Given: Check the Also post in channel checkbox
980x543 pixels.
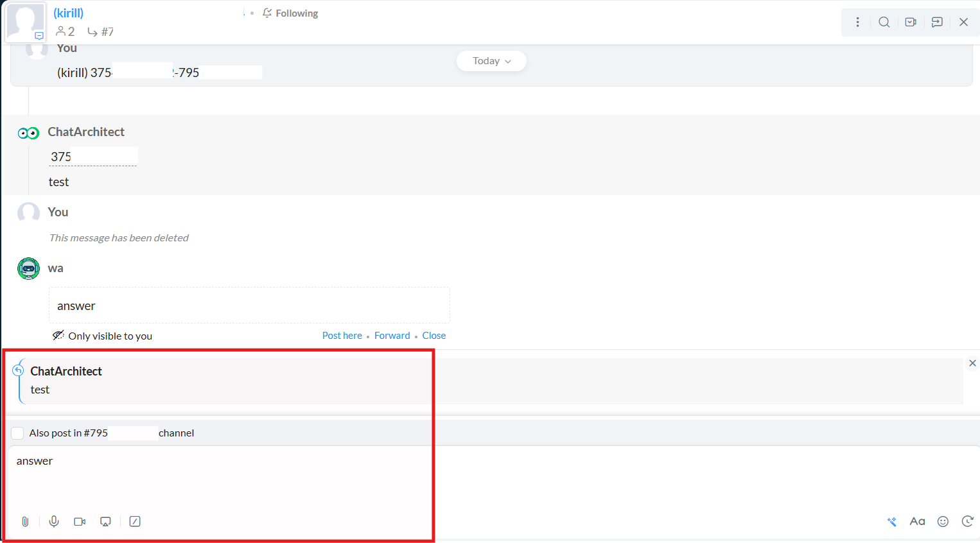Looking at the screenshot, I should click(x=18, y=433).
